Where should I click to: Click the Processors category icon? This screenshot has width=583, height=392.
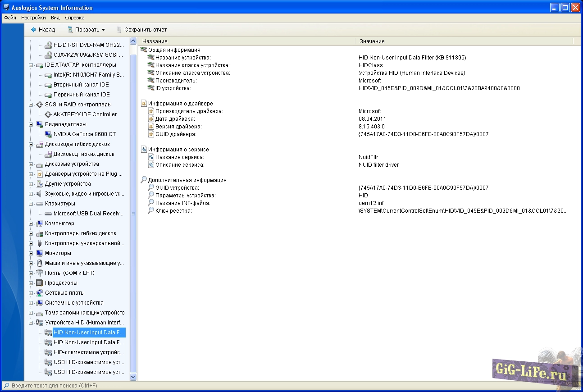[40, 283]
